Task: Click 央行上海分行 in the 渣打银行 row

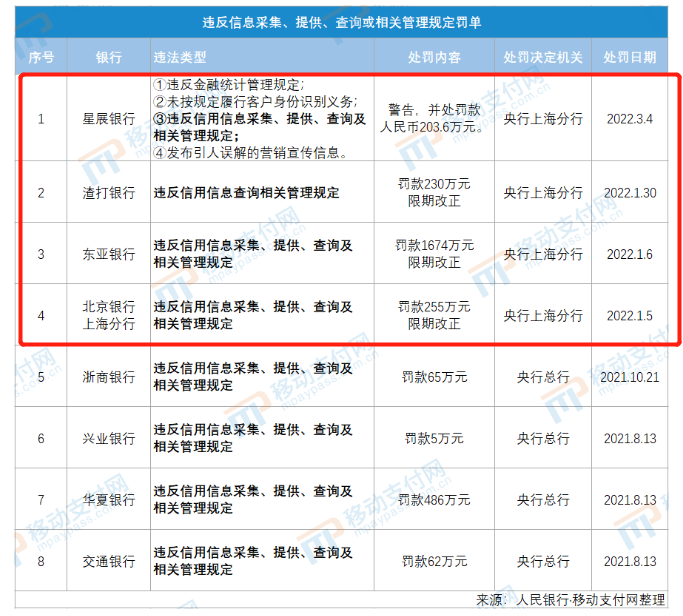Action: tap(543, 193)
